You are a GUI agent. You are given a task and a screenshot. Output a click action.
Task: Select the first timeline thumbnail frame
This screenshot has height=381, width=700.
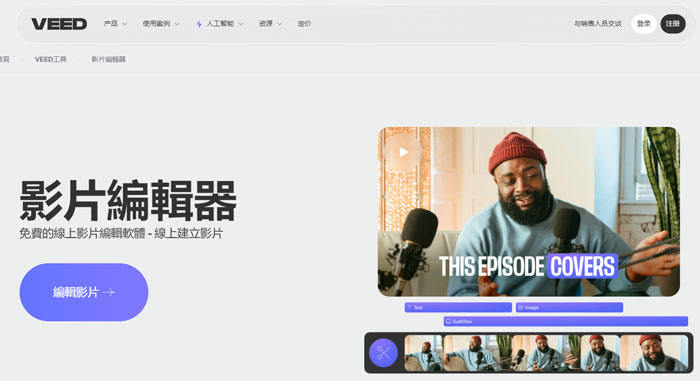click(x=424, y=353)
